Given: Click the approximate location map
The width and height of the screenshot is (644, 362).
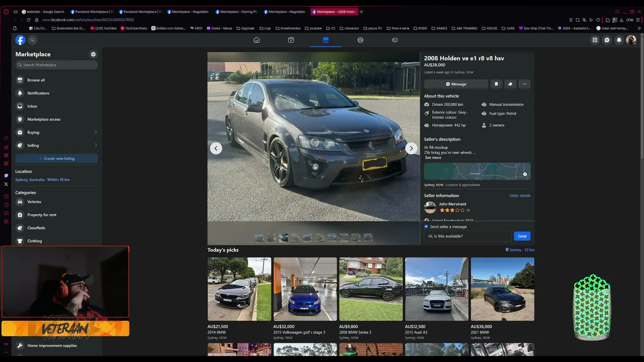Looking at the screenshot, I should pyautogui.click(x=477, y=171).
